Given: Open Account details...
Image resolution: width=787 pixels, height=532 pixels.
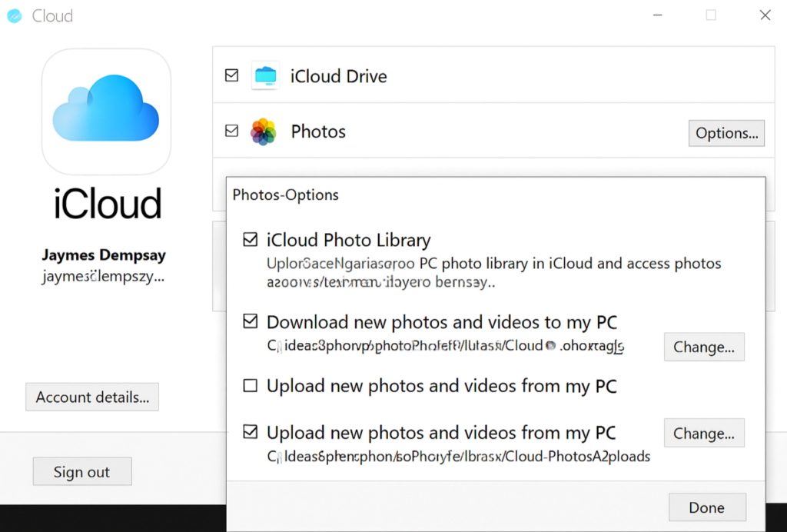Looking at the screenshot, I should [92, 397].
